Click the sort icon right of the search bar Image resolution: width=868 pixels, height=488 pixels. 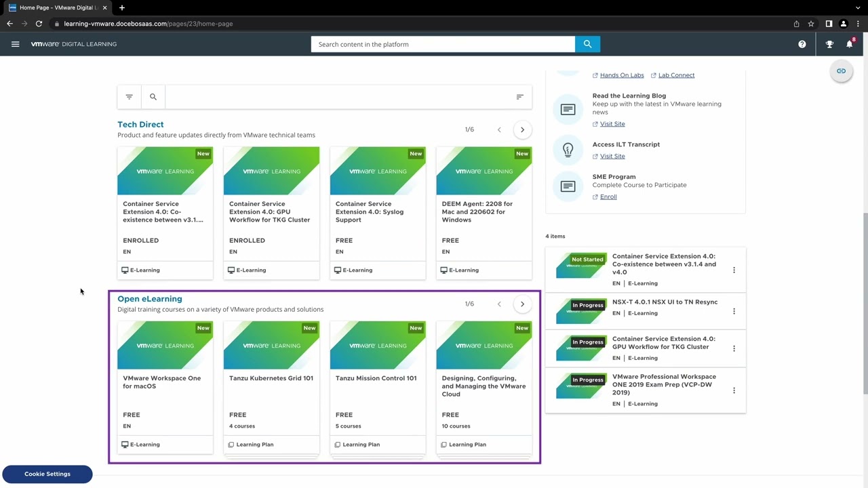point(519,96)
